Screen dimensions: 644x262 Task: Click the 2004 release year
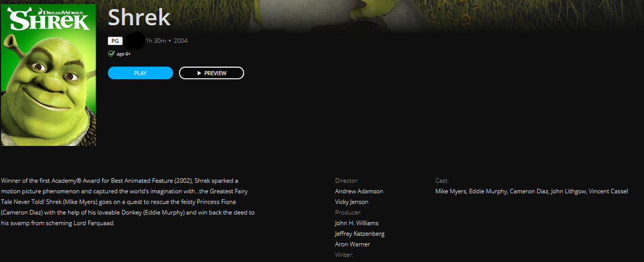point(181,41)
